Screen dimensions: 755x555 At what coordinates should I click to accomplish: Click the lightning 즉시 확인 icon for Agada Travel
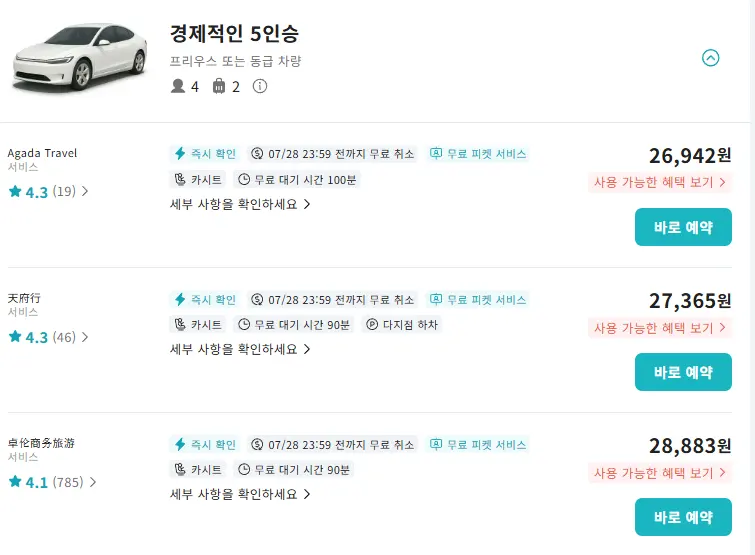click(180, 154)
